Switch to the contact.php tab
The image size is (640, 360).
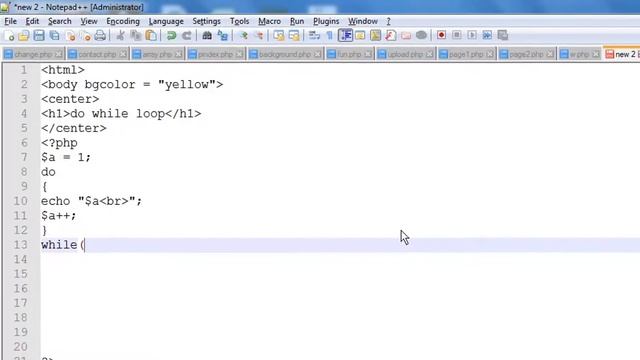click(97, 54)
